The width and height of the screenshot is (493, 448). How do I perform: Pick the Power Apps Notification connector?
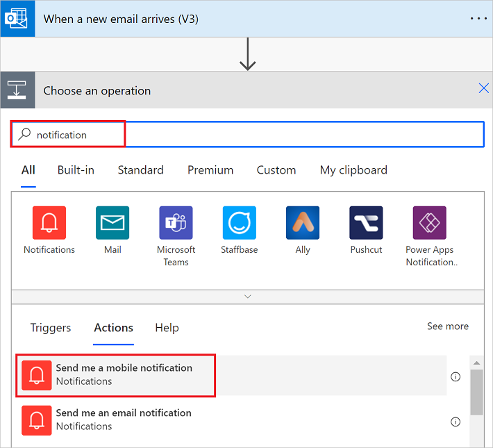tap(429, 223)
